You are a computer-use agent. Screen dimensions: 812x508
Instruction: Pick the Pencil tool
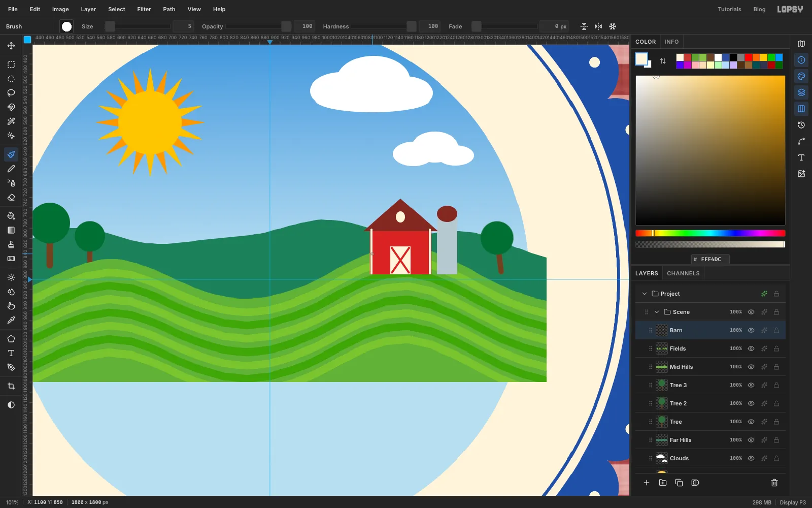coord(11,169)
